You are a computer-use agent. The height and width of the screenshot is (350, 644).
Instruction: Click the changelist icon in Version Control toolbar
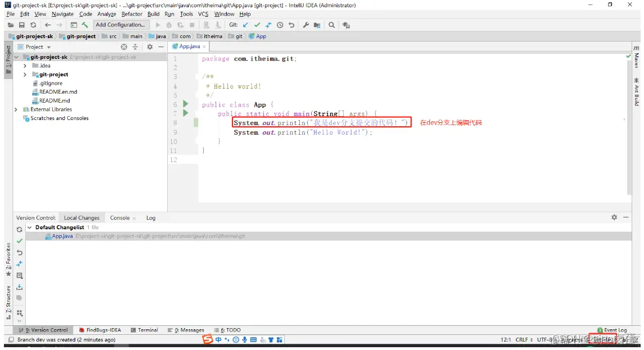(19, 275)
